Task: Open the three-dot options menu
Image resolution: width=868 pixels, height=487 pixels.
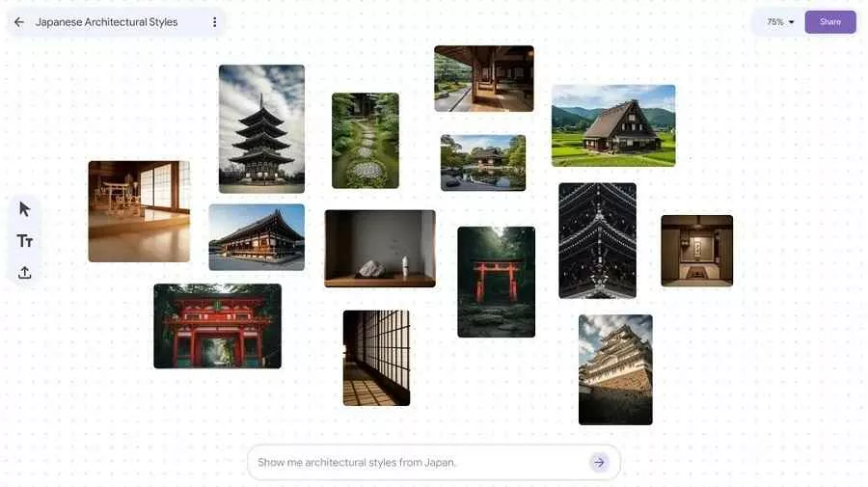Action: click(214, 22)
